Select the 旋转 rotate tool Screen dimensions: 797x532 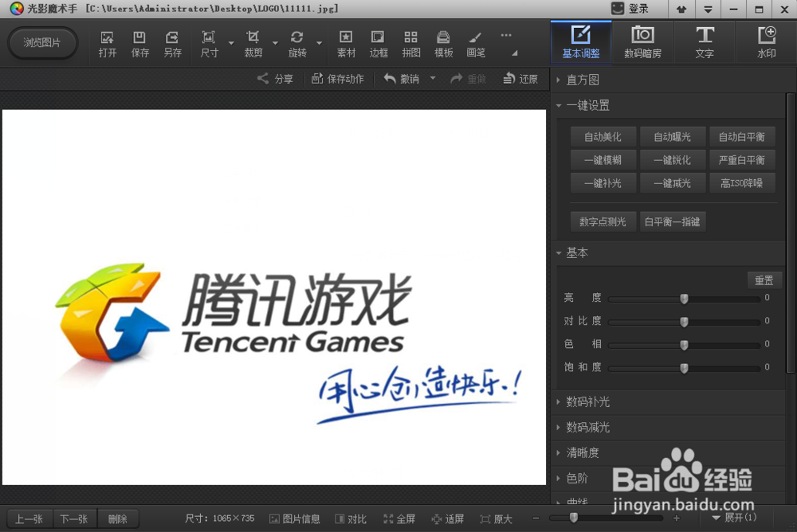pos(297,44)
